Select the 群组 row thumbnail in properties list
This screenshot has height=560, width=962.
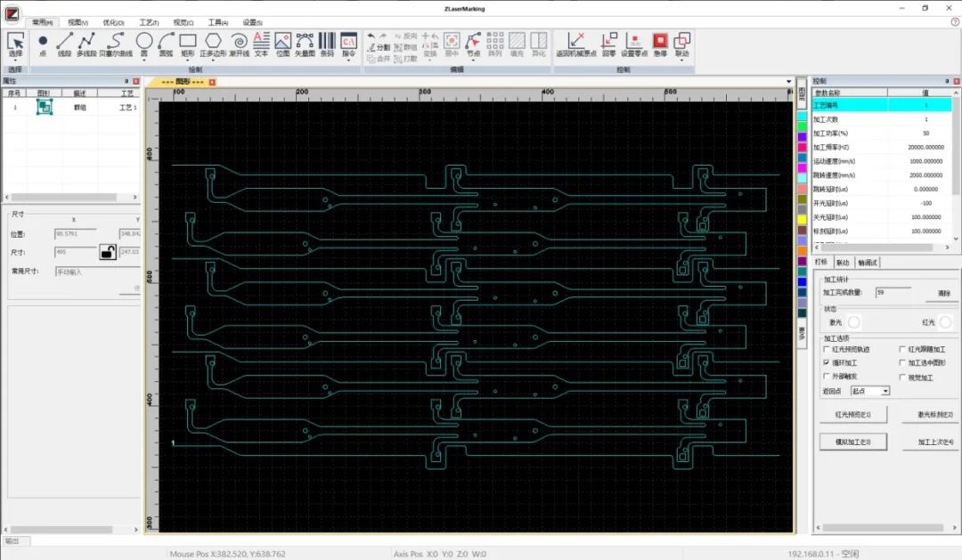[x=45, y=108]
